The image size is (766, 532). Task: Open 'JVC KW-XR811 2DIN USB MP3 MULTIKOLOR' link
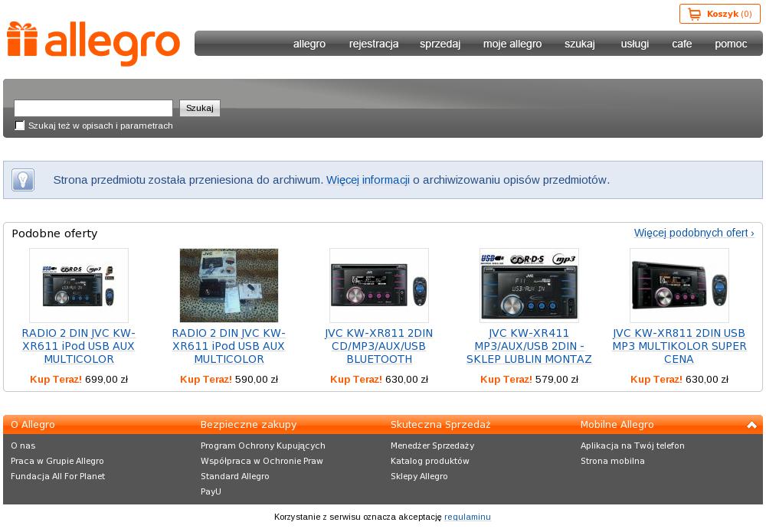click(x=679, y=346)
